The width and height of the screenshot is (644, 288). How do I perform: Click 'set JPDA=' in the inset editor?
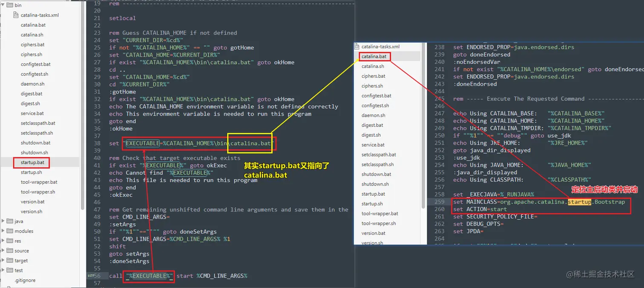point(468,231)
